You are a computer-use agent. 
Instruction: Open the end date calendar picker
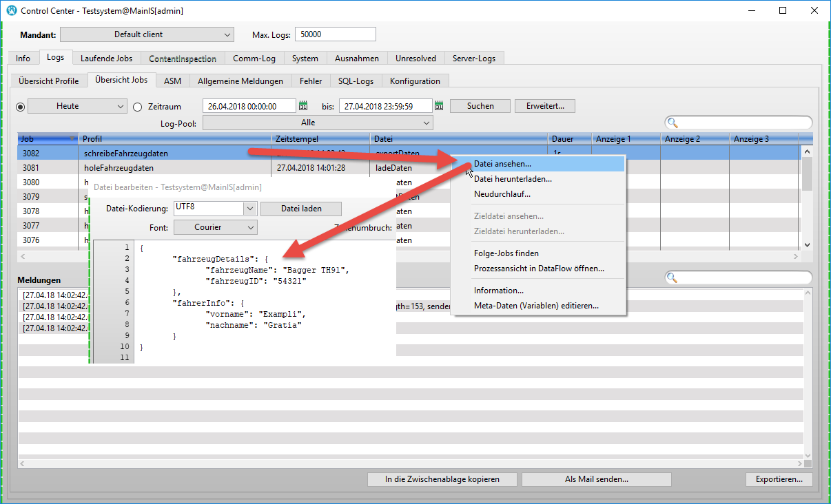439,106
